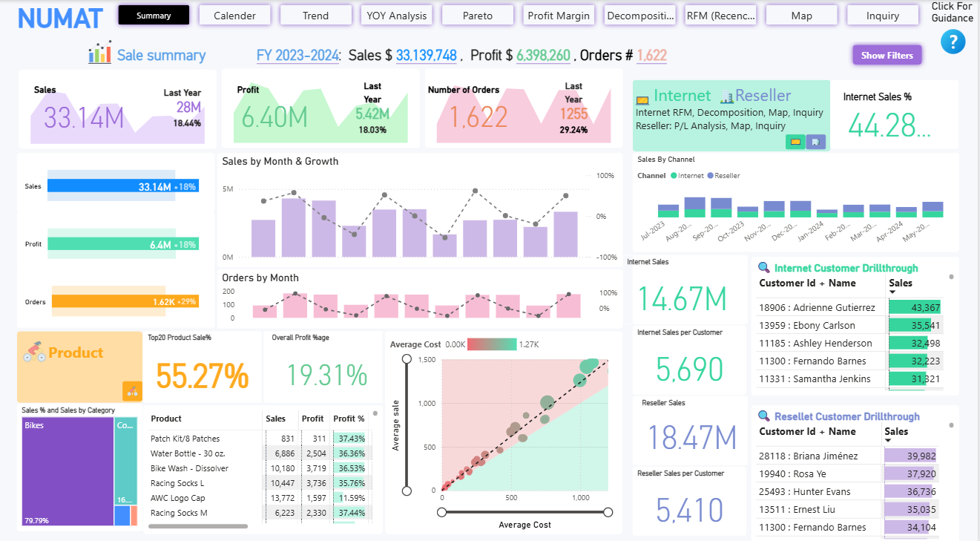
Task: Click the Top20 Product Sale% value 55.27%
Action: (x=202, y=376)
